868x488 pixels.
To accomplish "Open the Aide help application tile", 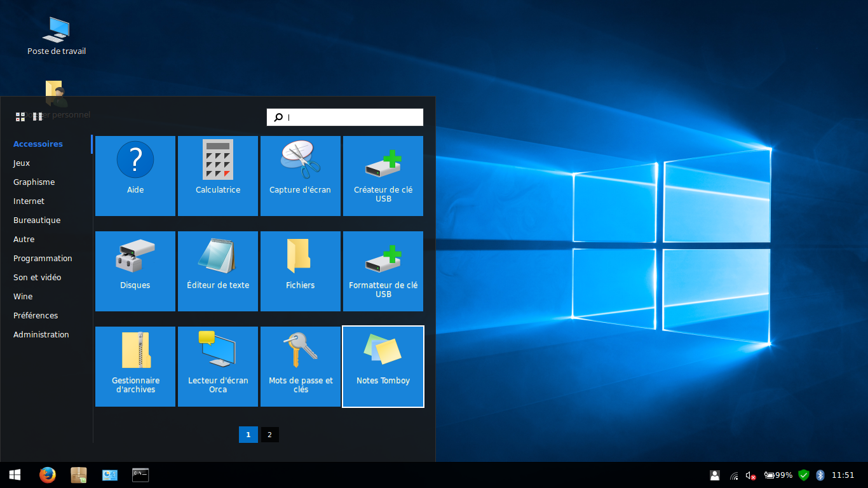I will click(x=135, y=176).
